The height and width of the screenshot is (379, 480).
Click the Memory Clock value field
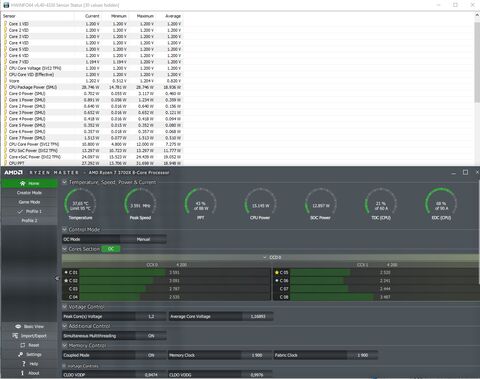tap(257, 355)
